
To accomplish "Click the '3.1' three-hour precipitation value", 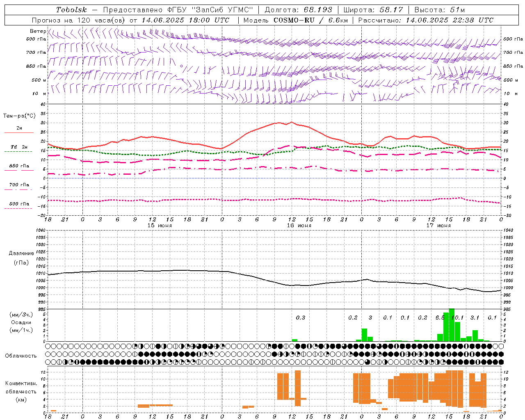I will click(475, 317).
